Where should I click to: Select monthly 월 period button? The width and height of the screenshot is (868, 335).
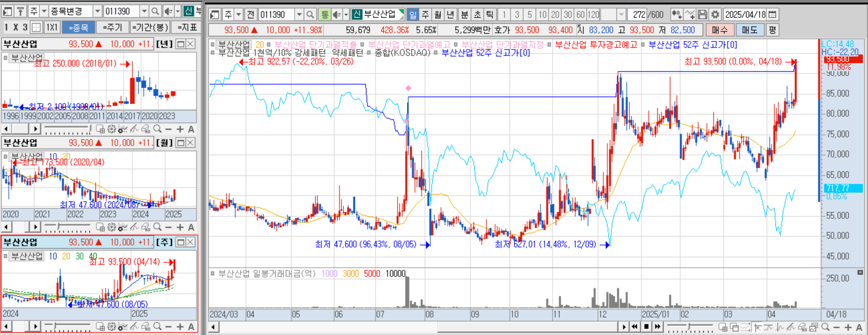point(438,15)
